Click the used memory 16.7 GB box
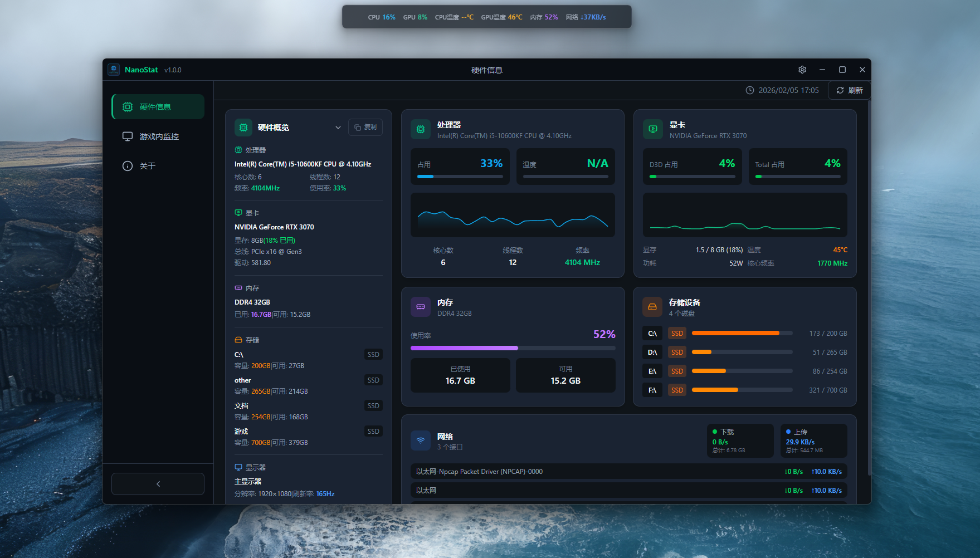Viewport: 980px width, 558px height. click(x=460, y=375)
